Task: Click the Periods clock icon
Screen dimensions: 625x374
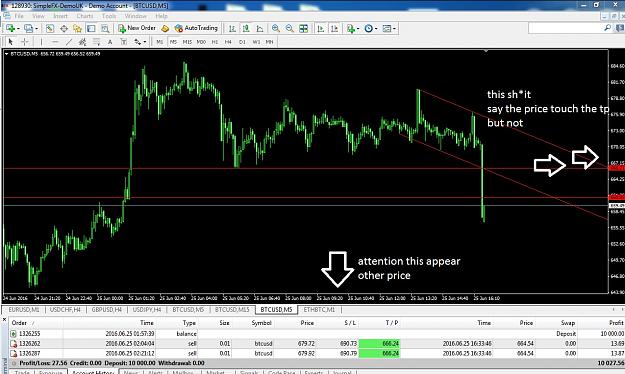Action: click(369, 28)
